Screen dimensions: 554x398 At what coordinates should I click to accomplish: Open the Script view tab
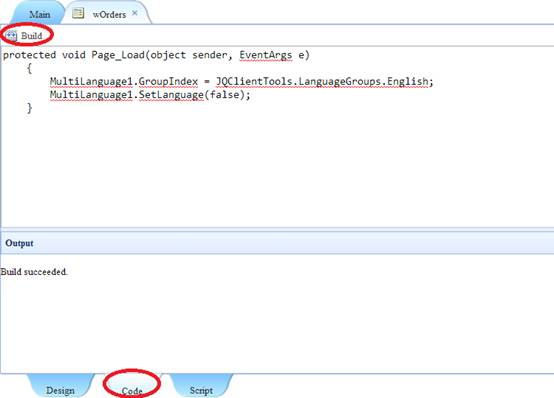coord(201,390)
